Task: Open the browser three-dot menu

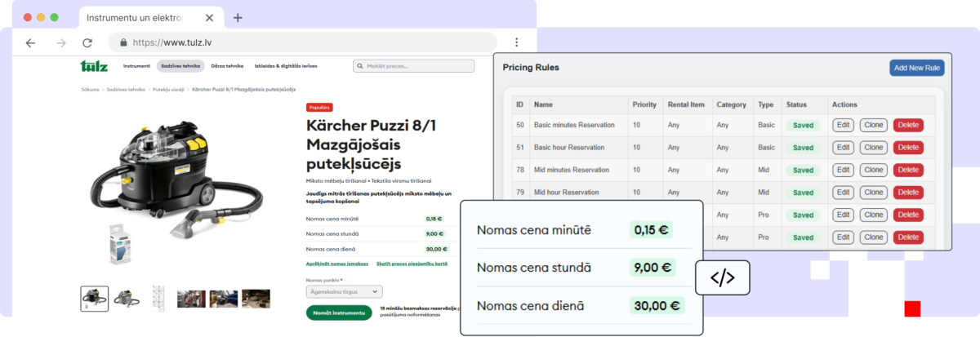Action: (516, 42)
